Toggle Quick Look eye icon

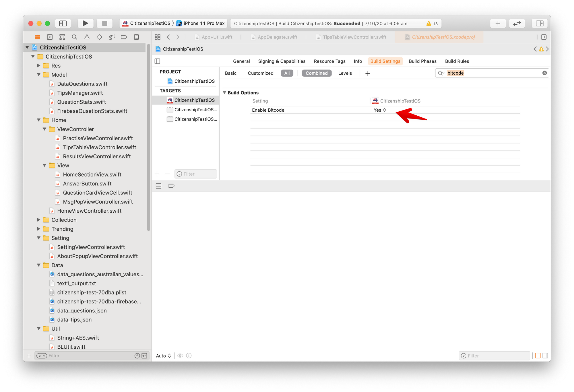click(180, 356)
